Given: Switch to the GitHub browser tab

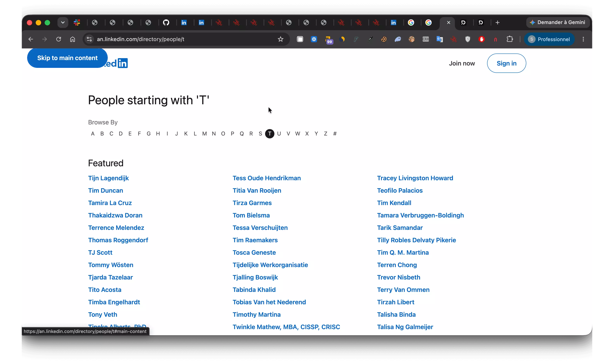Looking at the screenshot, I should pos(166,22).
